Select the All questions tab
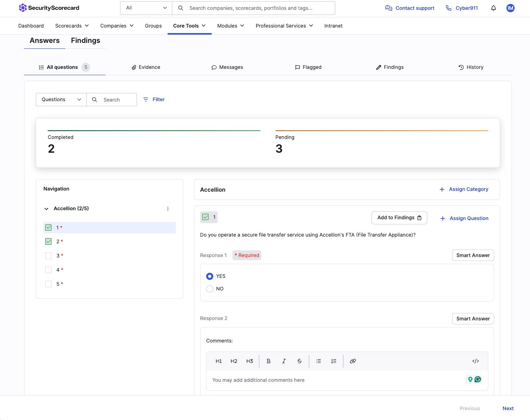 (x=65, y=67)
